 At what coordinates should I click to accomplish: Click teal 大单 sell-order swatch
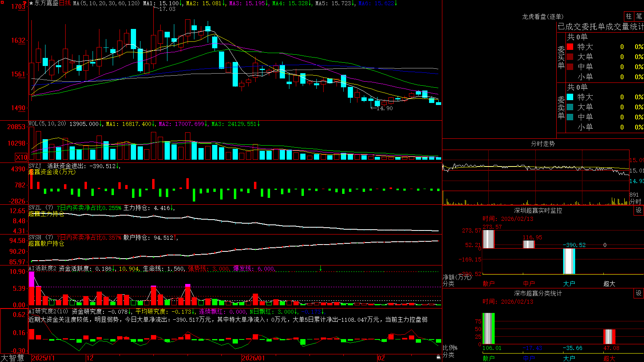click(570, 107)
